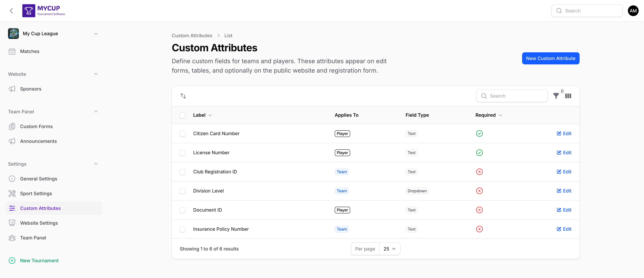Select the Sponsors megaphone icon
Screen dimensions: 644x278
pos(12,89)
